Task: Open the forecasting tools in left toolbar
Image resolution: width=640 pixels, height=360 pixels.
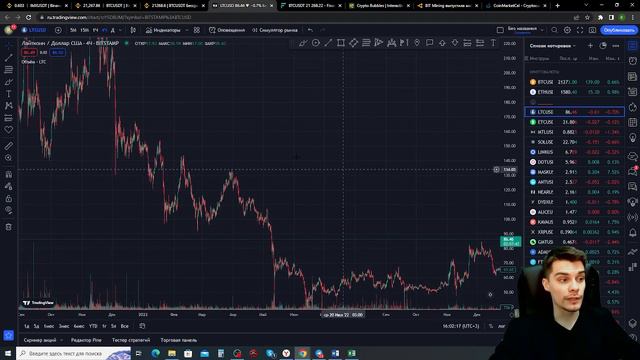Action: (9, 118)
